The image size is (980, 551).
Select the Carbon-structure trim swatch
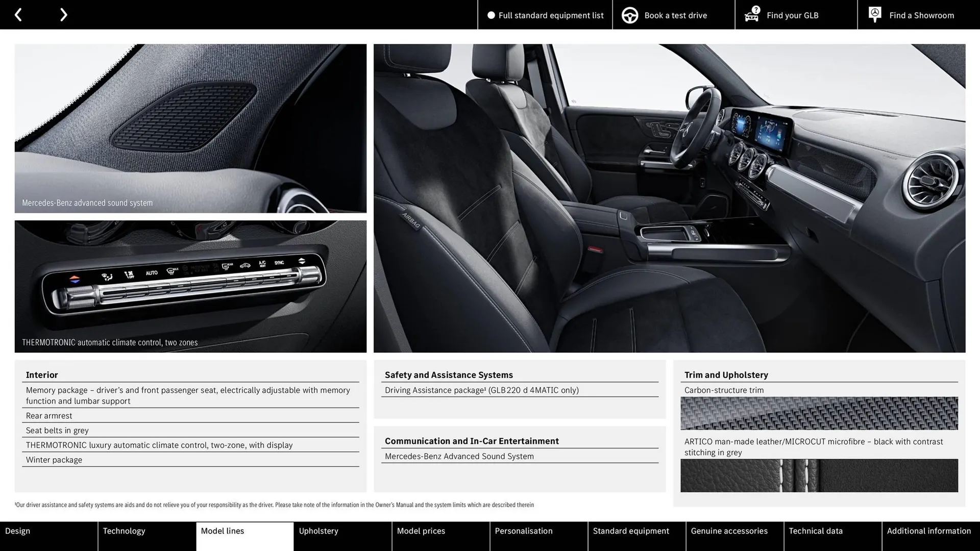[x=819, y=413]
